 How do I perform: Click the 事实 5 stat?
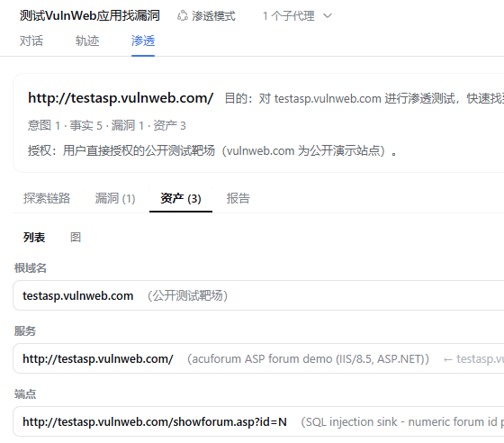[x=86, y=125]
